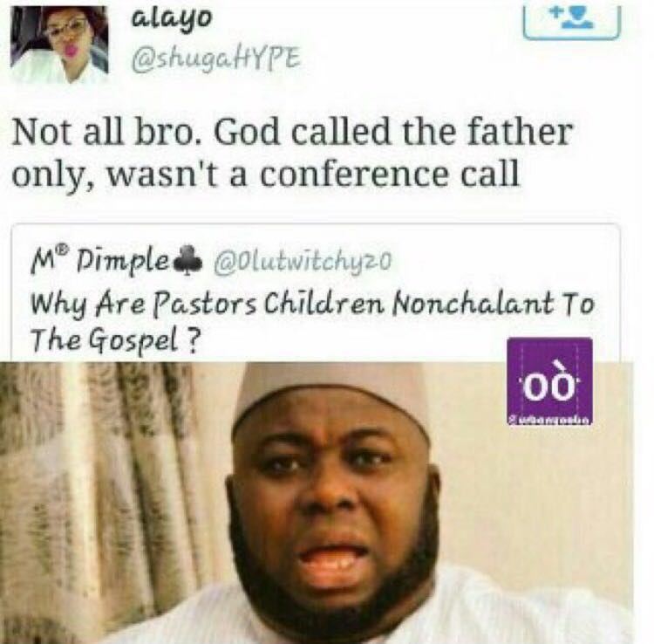The height and width of the screenshot is (644, 654).
Task: Visit the @shugaHYPE handle
Action: [x=215, y=60]
